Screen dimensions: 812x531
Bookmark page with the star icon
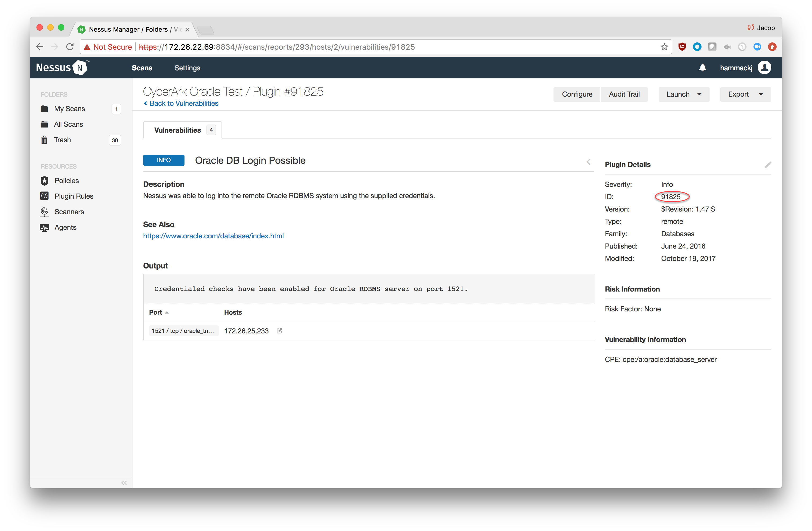click(x=664, y=47)
